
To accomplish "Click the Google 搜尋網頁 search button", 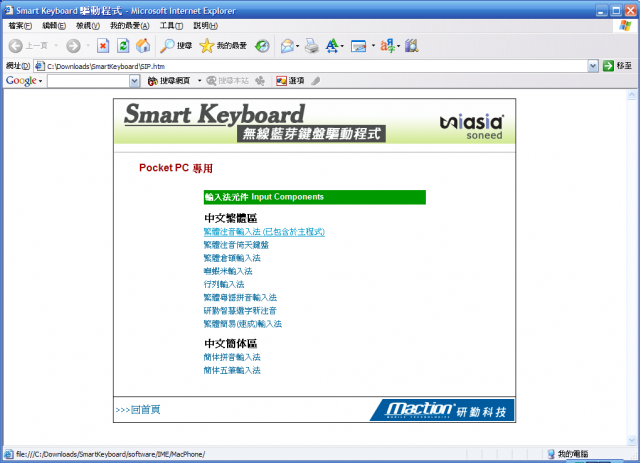I will [x=169, y=81].
